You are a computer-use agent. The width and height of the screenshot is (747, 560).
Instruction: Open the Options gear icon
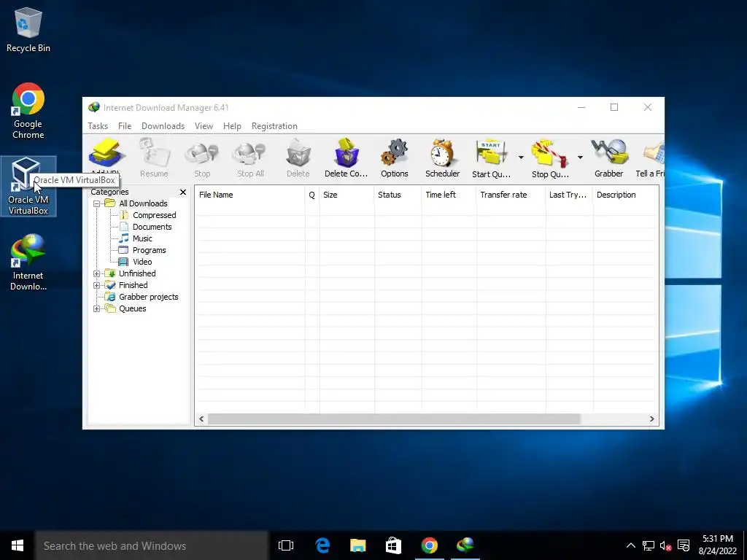click(395, 152)
